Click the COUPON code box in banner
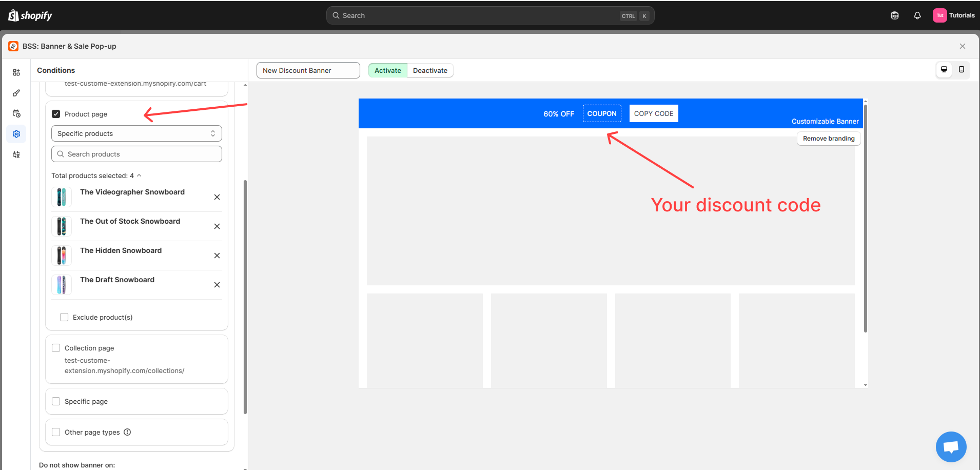The height and width of the screenshot is (470, 980). (602, 113)
